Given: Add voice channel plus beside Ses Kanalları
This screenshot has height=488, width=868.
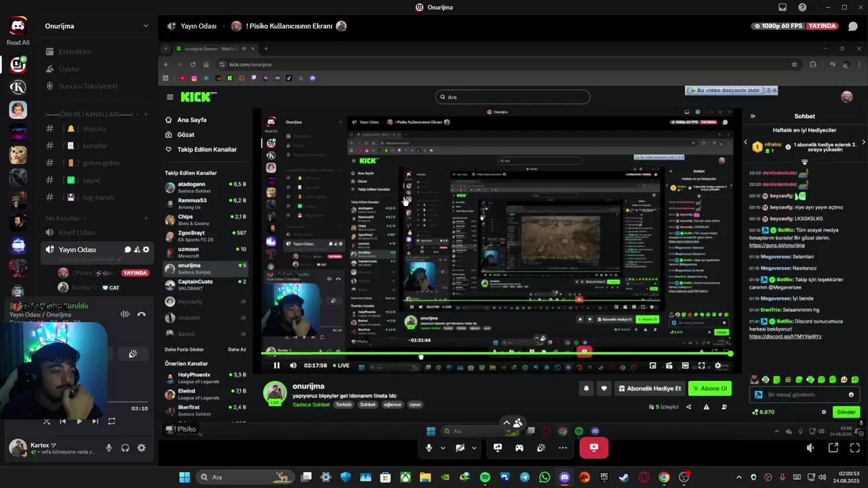Looking at the screenshot, I should (146, 218).
